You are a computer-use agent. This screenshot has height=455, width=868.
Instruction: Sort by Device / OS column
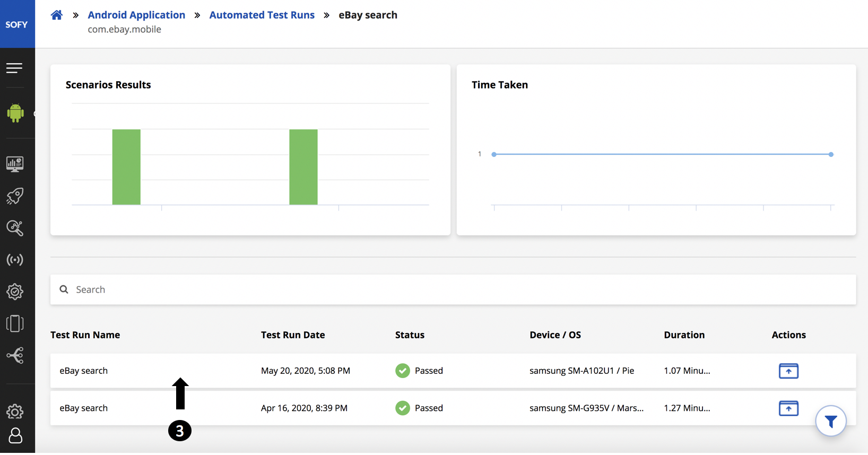555,335
